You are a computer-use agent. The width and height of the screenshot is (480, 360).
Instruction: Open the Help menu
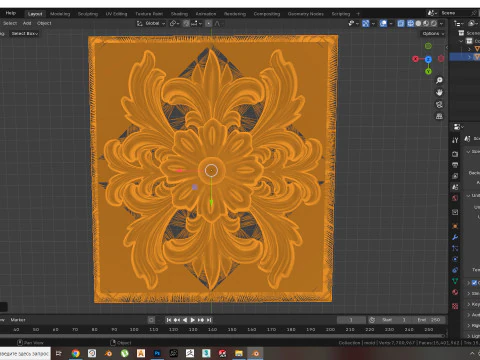(11, 13)
